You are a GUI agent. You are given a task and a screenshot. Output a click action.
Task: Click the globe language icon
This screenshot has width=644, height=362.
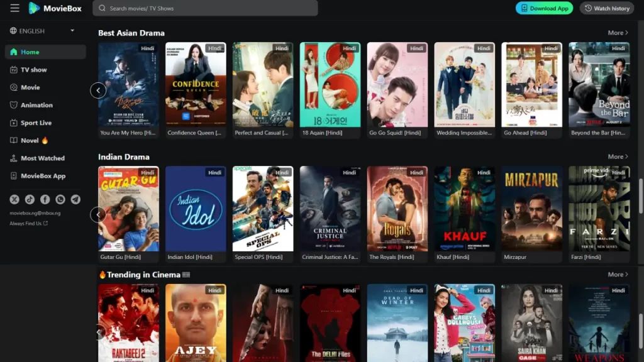click(x=13, y=31)
